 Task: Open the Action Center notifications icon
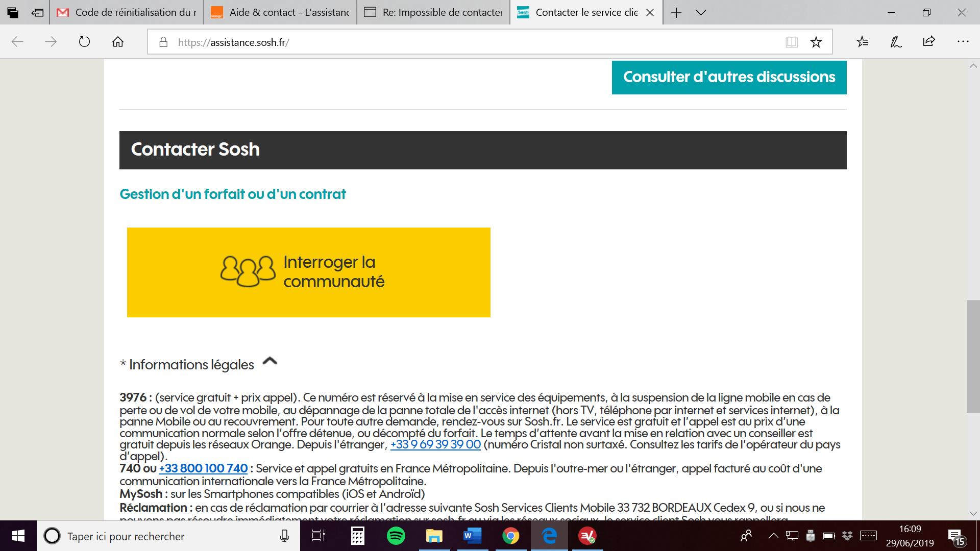(957, 537)
